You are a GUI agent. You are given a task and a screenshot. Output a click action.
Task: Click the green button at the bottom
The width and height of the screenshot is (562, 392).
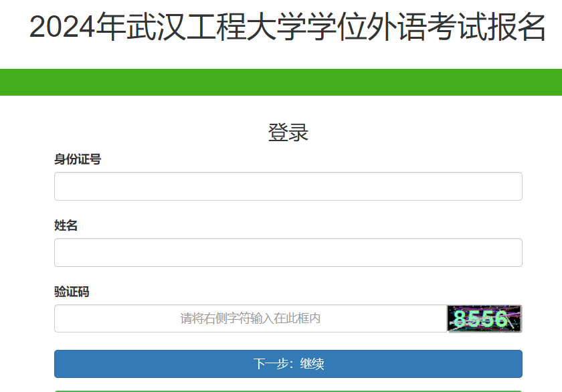288,389
